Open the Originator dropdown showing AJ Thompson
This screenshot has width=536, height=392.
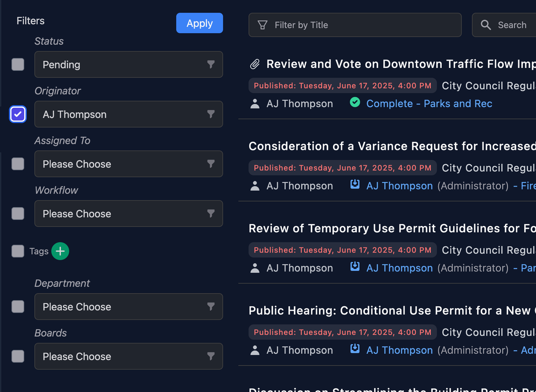click(x=129, y=114)
